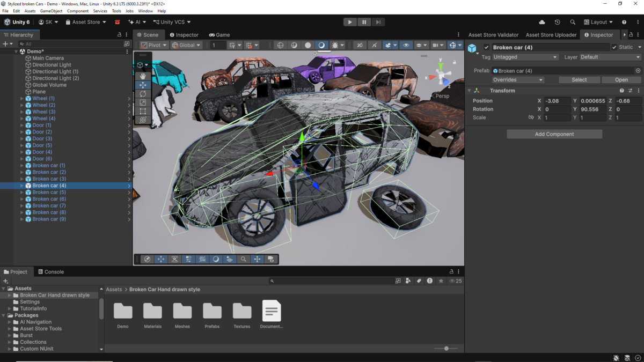Screen dimensions: 644x362
Task: Select the Scale tool
Action: [143, 102]
